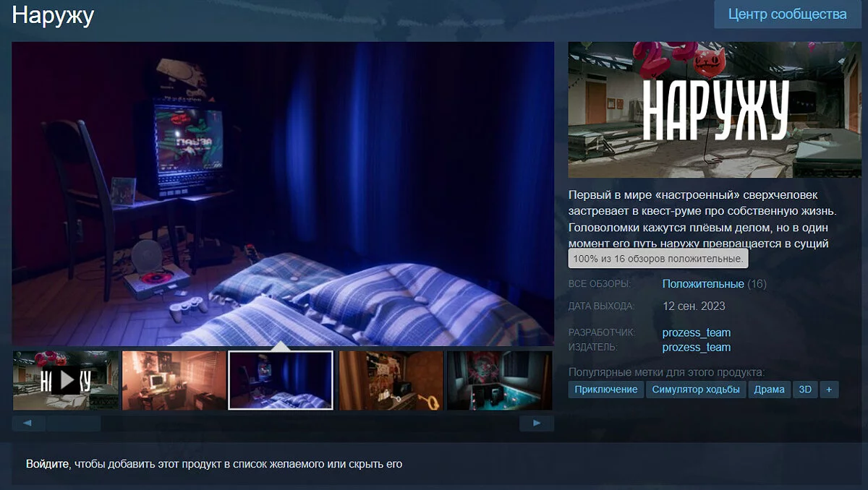Select the Симулятор ходьбы tag

click(696, 389)
